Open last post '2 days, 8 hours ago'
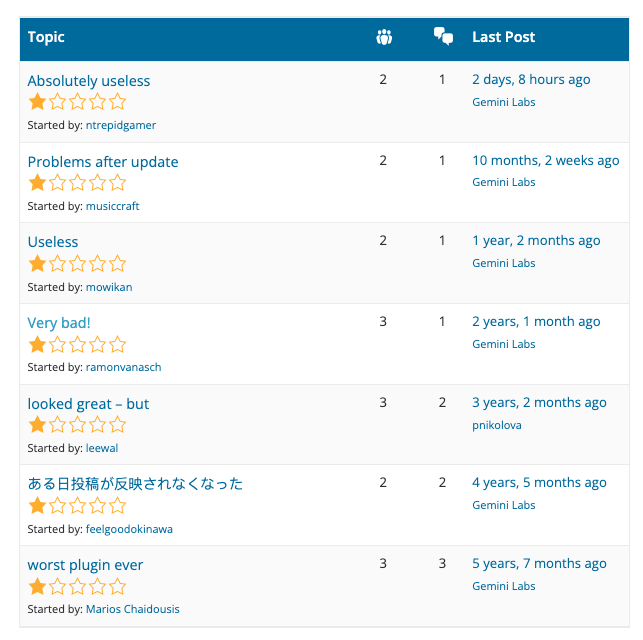The height and width of the screenshot is (640, 643). click(531, 80)
